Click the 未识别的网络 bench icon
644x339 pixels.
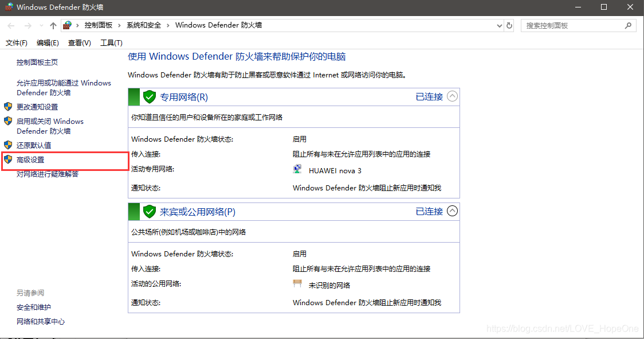click(x=297, y=283)
